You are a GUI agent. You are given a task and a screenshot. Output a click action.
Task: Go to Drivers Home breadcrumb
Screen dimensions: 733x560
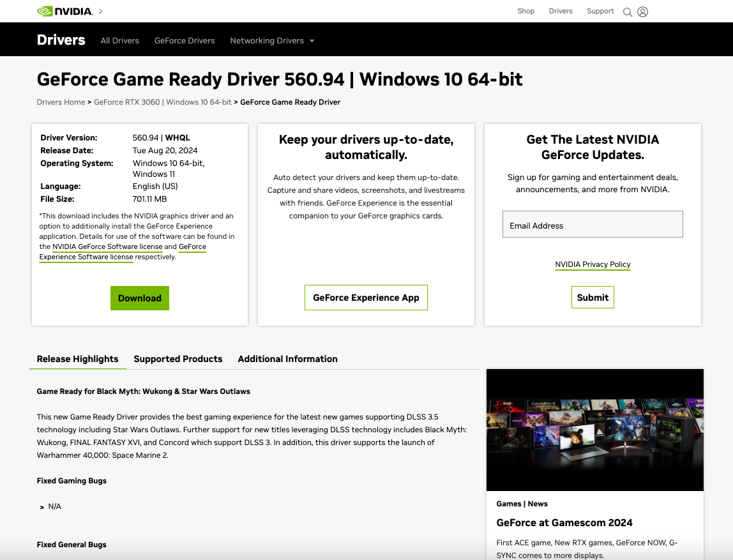tap(61, 102)
